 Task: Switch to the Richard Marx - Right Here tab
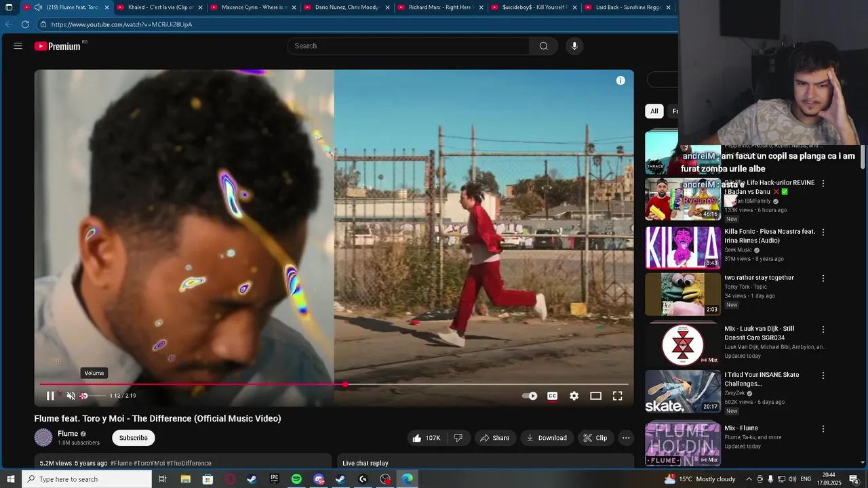click(441, 7)
